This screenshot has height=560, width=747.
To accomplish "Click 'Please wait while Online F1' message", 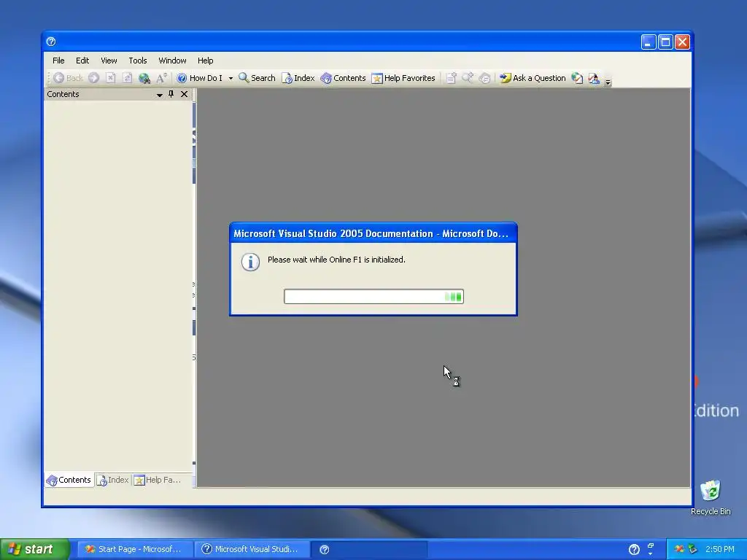I will pyautogui.click(x=336, y=260).
